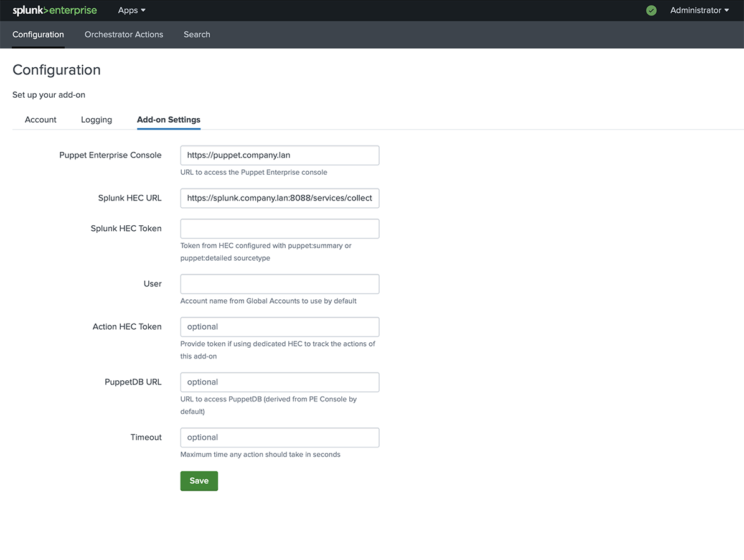Screen dimensions: 744x560
Task: Click the 'Timeout' label
Action: tap(146, 437)
